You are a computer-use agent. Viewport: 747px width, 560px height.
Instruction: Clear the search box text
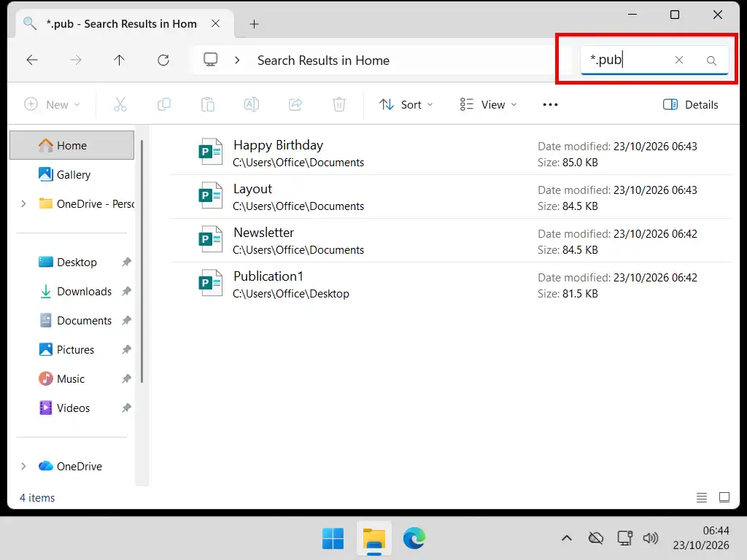point(679,60)
